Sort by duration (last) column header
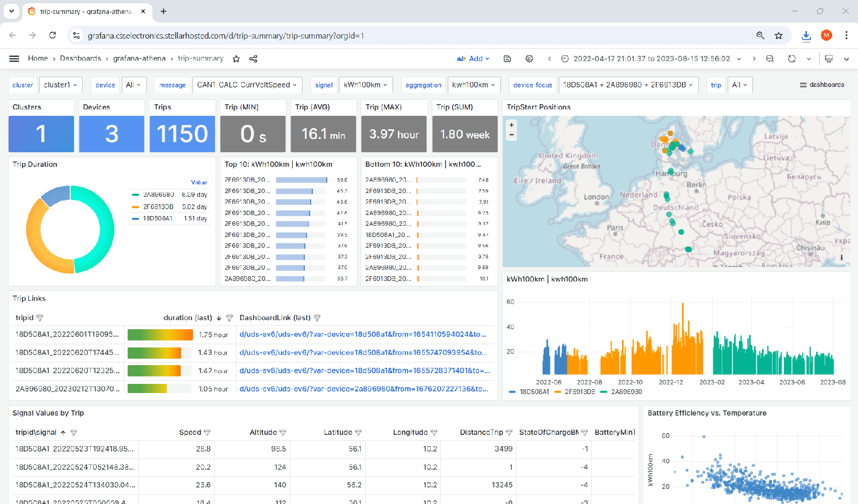The height and width of the screenshot is (504, 858). click(x=188, y=318)
